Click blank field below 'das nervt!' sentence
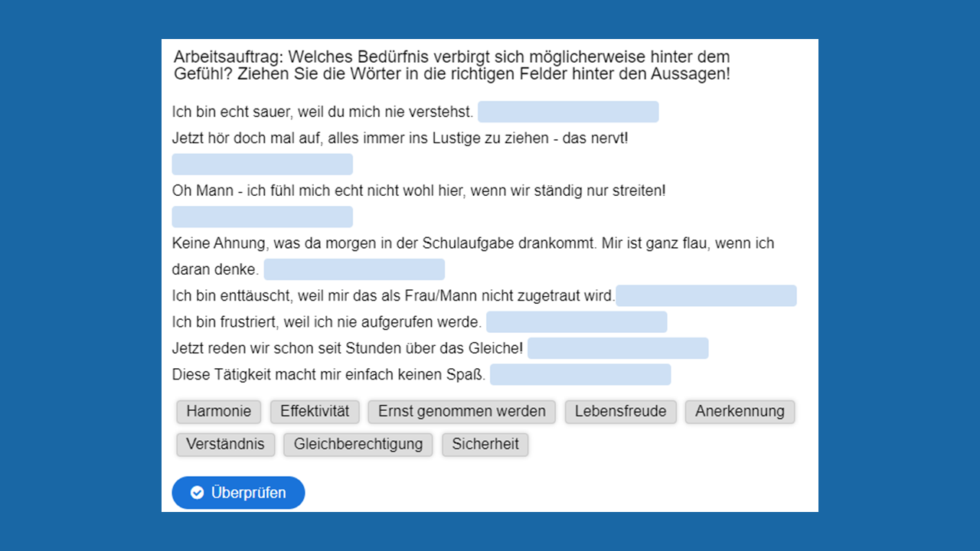The height and width of the screenshot is (551, 980). (x=262, y=165)
